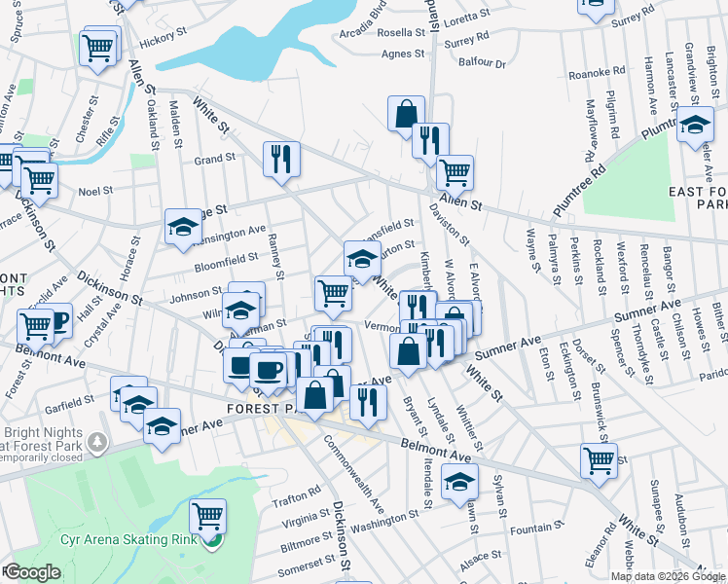Select the Washington St street label
The height and width of the screenshot is (584, 728).
[384, 522]
